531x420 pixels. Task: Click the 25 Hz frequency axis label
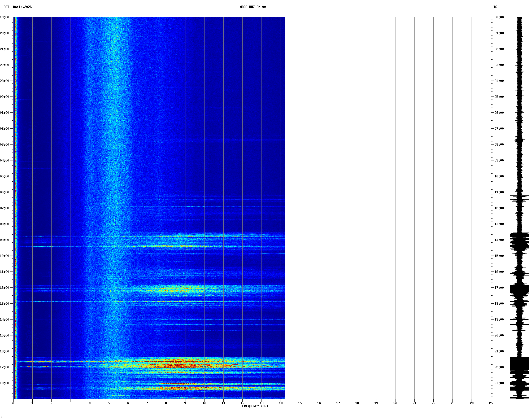pyautogui.click(x=491, y=403)
